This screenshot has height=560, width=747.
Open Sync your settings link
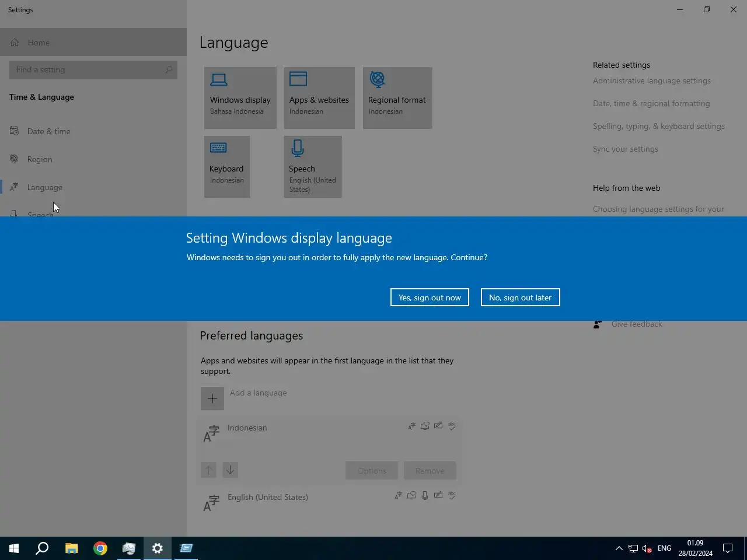click(x=626, y=149)
